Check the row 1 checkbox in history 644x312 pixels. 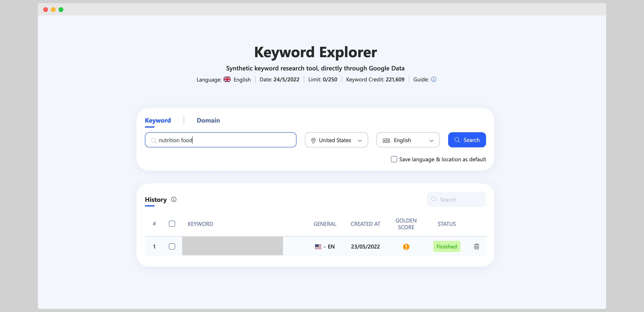(x=172, y=246)
